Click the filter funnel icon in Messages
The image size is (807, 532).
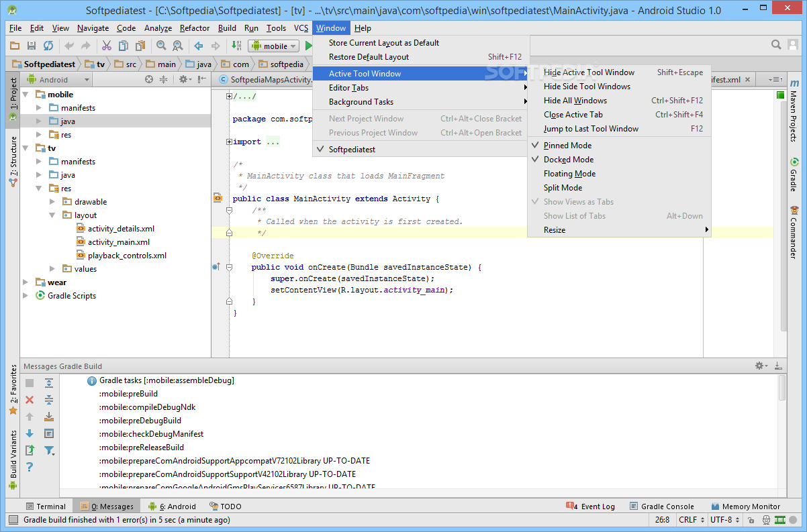(x=49, y=450)
